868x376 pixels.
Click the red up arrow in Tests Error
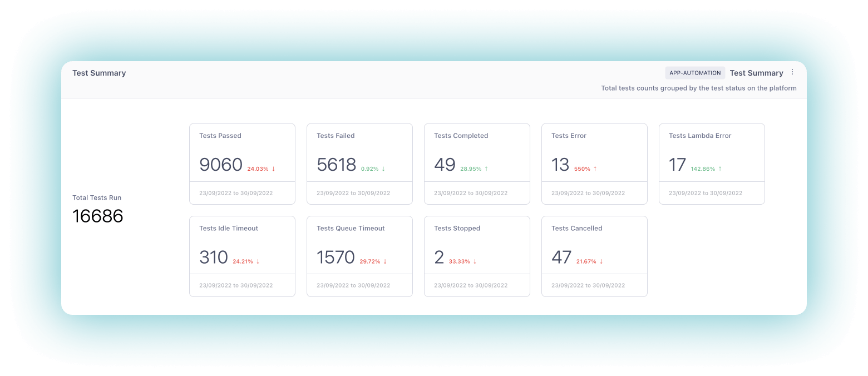[x=595, y=169]
